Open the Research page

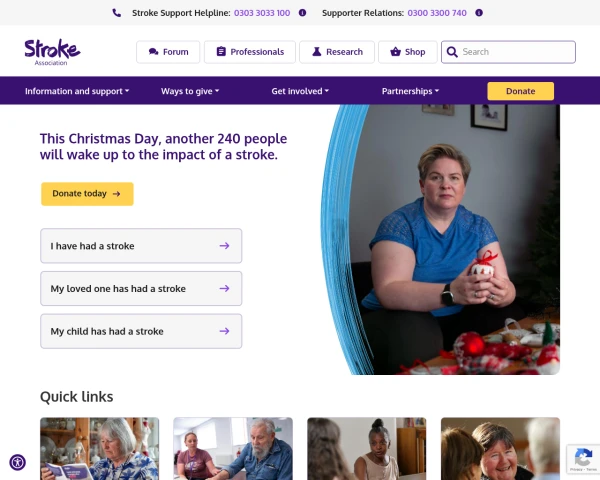coord(337,52)
